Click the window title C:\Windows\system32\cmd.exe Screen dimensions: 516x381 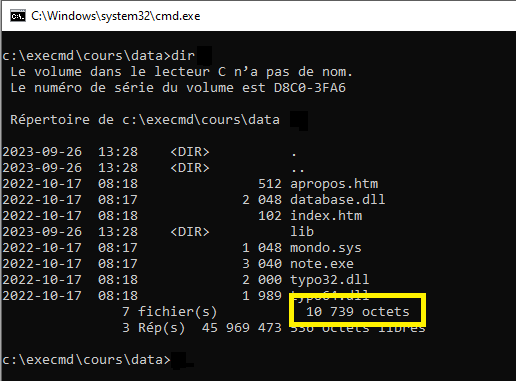pyautogui.click(x=115, y=16)
